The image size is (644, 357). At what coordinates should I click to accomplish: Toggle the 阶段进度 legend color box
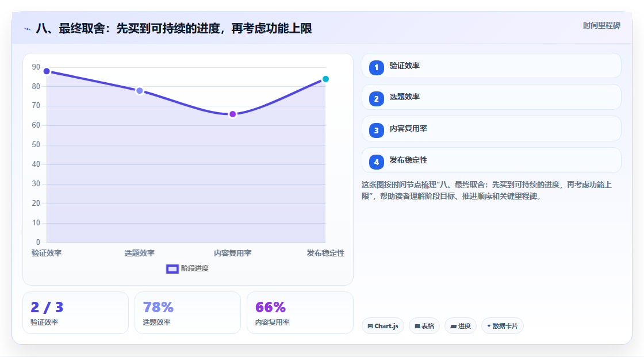pyautogui.click(x=172, y=268)
